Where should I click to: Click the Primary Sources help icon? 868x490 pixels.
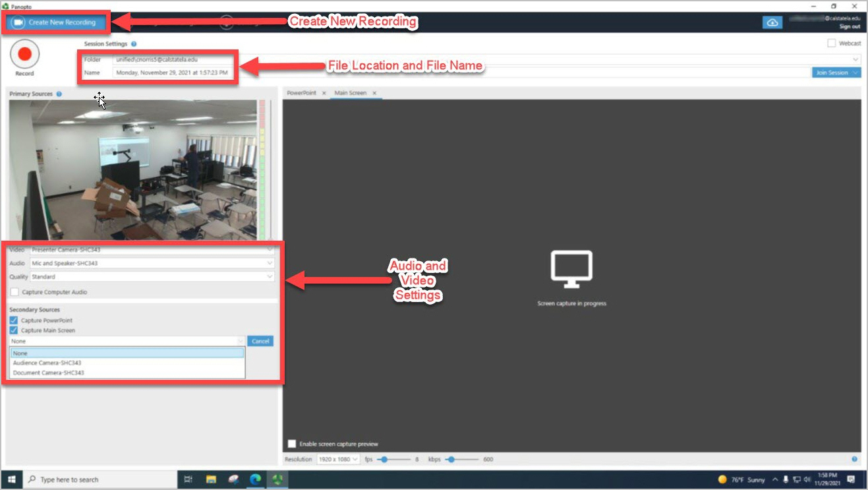(x=59, y=94)
